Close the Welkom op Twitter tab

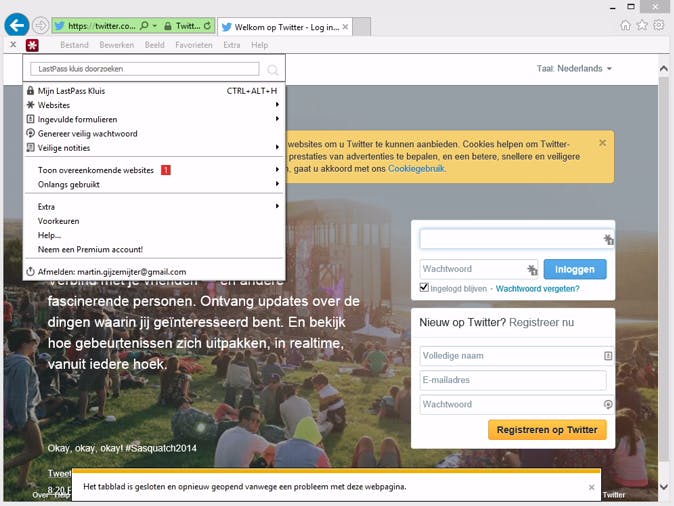pyautogui.click(x=345, y=27)
